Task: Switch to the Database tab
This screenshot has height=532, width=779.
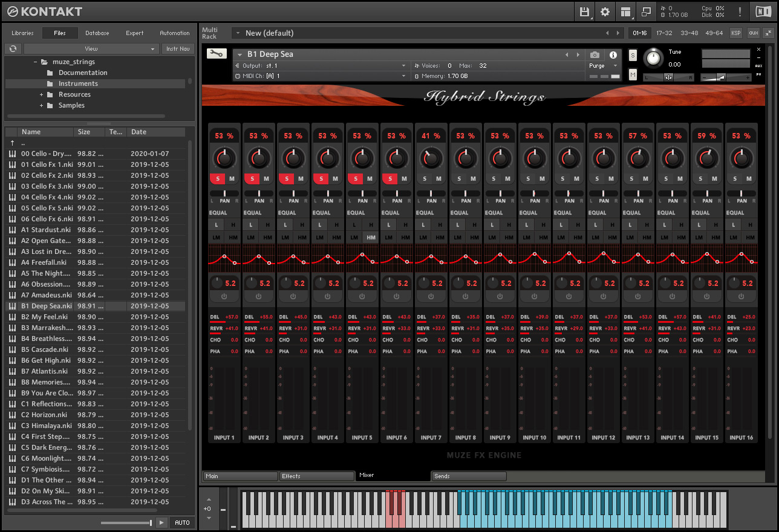Action: point(97,33)
